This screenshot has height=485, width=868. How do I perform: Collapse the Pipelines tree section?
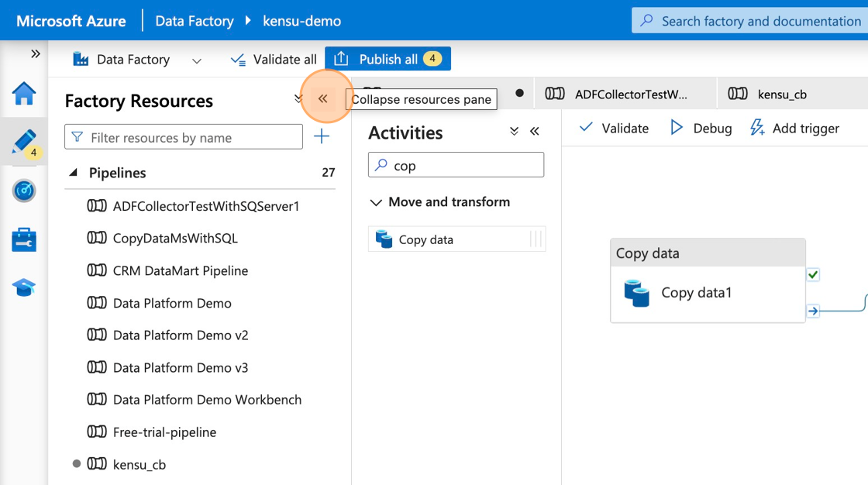(x=73, y=173)
